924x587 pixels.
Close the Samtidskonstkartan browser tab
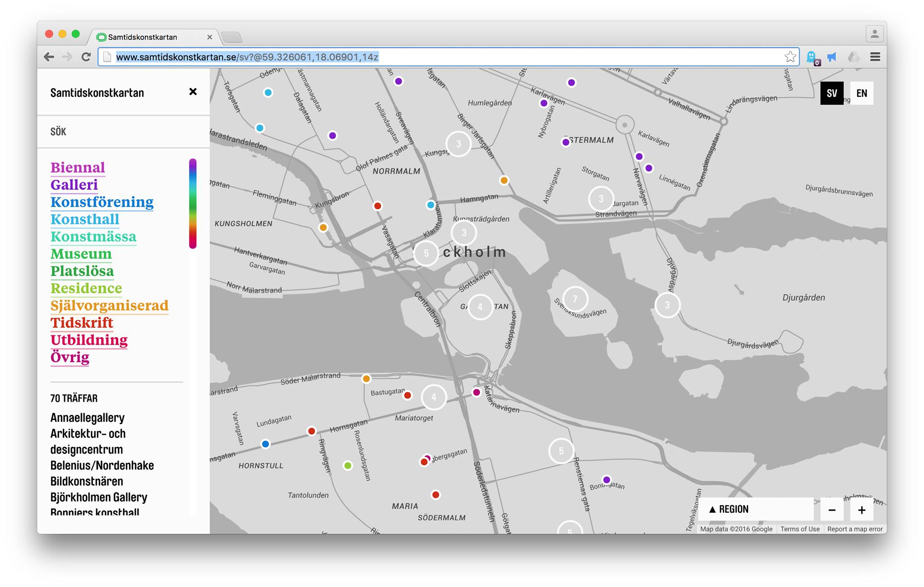[x=209, y=37]
